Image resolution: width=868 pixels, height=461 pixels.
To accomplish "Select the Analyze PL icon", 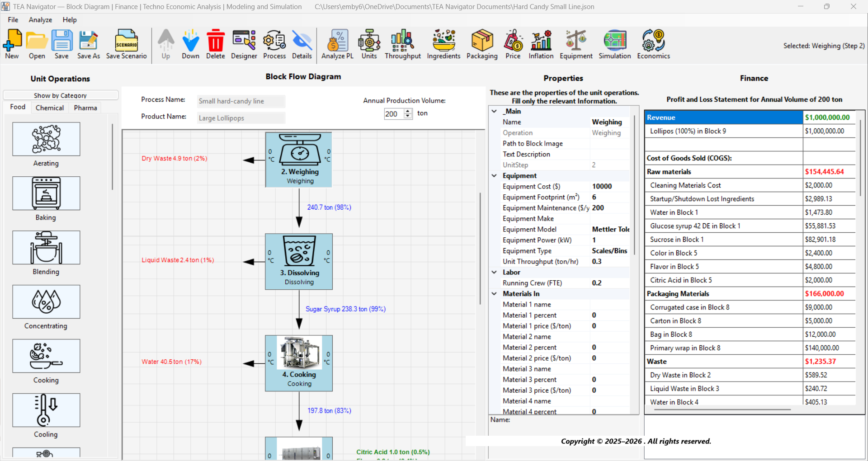I will coord(337,44).
